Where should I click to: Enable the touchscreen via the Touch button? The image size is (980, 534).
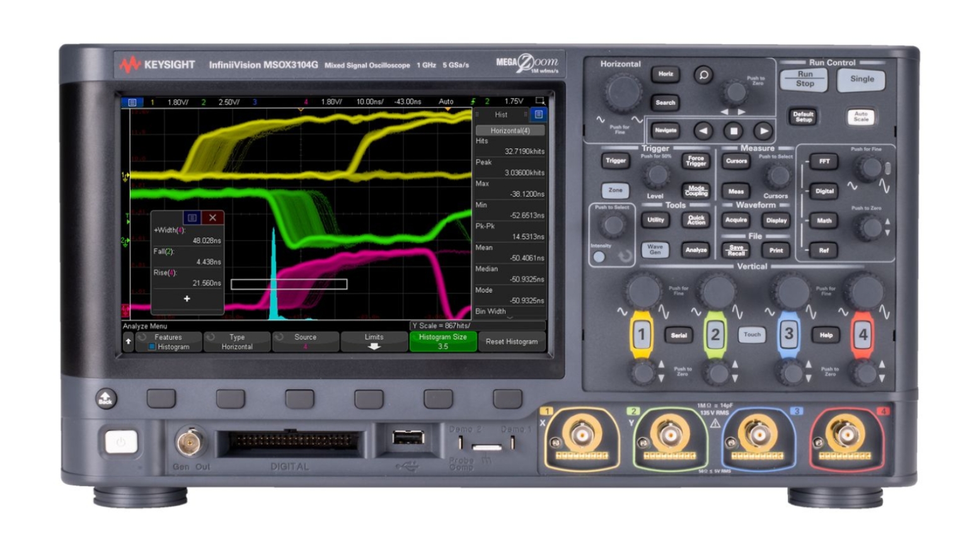[x=751, y=335]
